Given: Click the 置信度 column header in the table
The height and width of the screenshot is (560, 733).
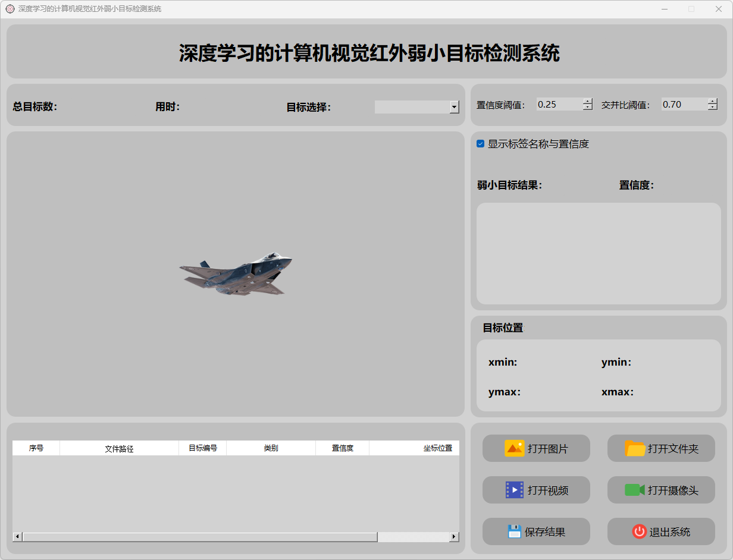Looking at the screenshot, I should click(342, 448).
